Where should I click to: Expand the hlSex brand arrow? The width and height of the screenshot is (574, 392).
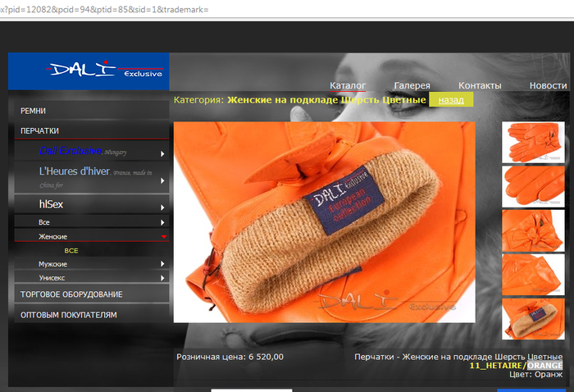(162, 207)
